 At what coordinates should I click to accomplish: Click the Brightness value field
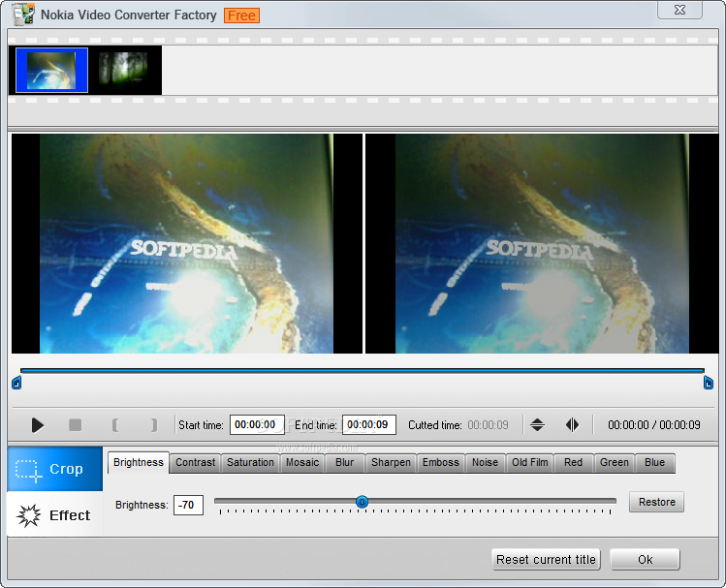(188, 505)
